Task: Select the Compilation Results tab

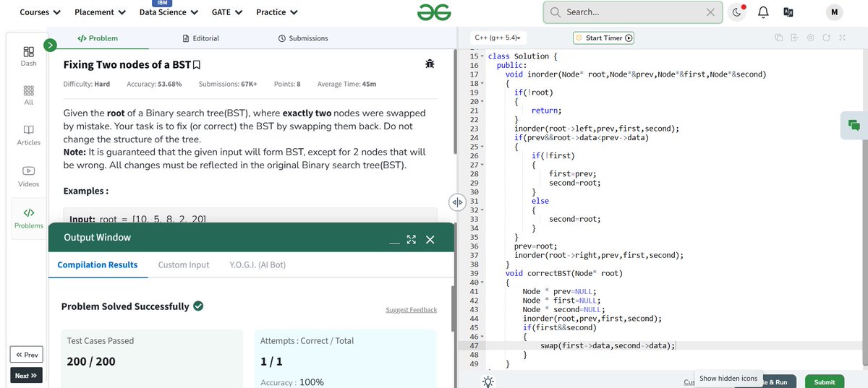Action: (98, 265)
